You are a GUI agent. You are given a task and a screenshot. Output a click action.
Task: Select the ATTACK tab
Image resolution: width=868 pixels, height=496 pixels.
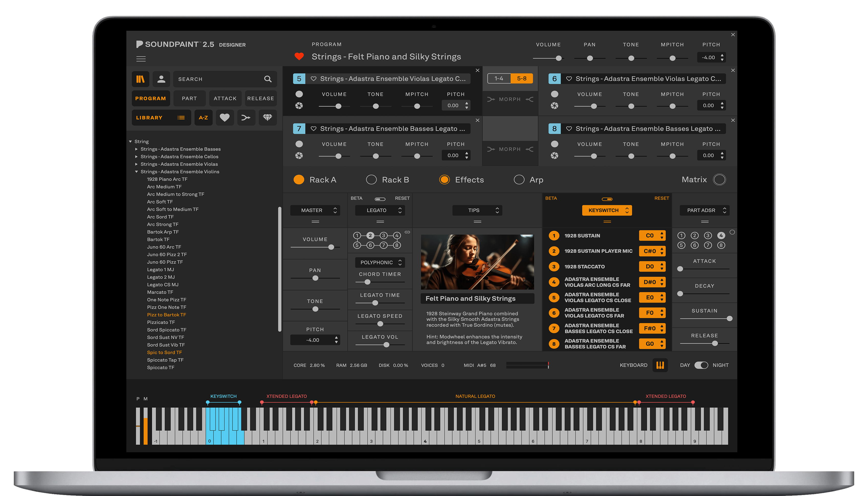225,99
